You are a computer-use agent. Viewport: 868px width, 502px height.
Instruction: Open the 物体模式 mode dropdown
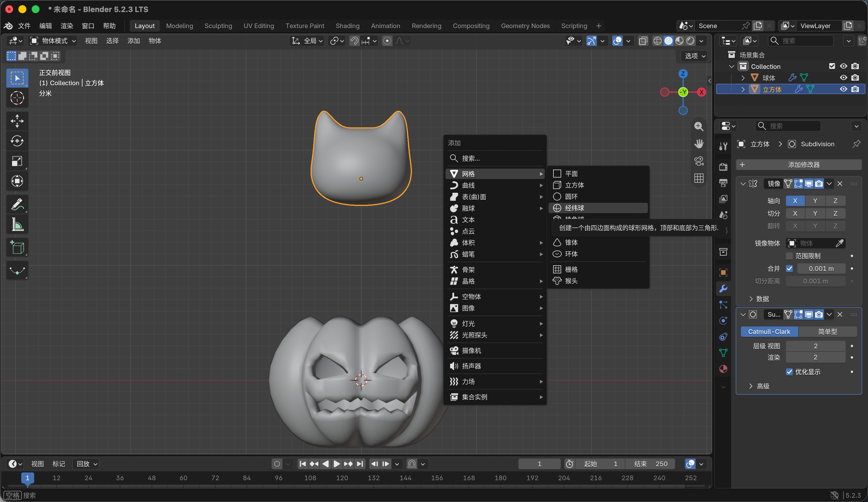pos(53,41)
